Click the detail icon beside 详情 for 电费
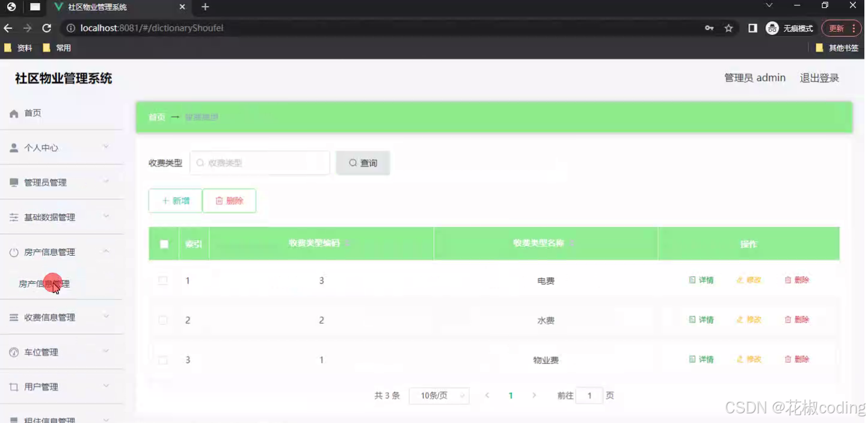The height and width of the screenshot is (423, 868). 691,280
